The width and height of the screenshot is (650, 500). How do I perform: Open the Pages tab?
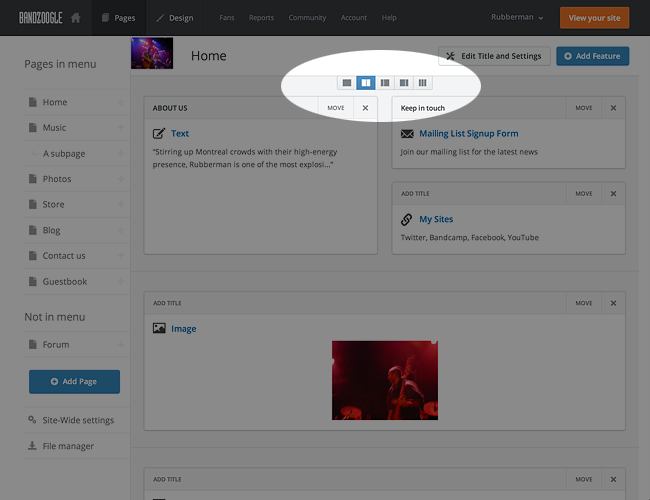point(119,18)
